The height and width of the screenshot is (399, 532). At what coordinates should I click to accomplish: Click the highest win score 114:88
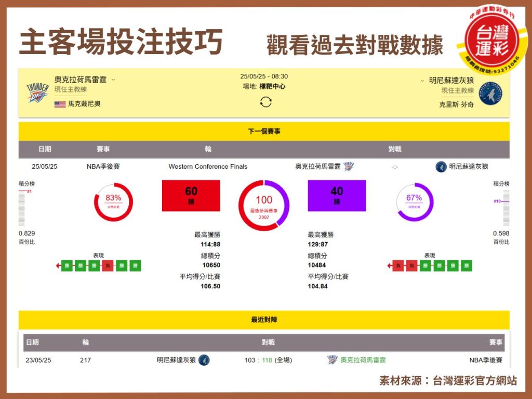pos(210,244)
